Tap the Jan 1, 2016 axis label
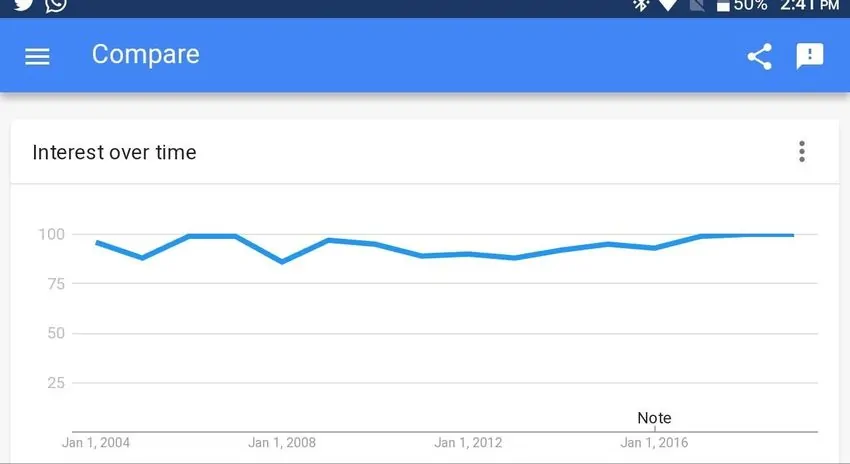 click(x=654, y=442)
